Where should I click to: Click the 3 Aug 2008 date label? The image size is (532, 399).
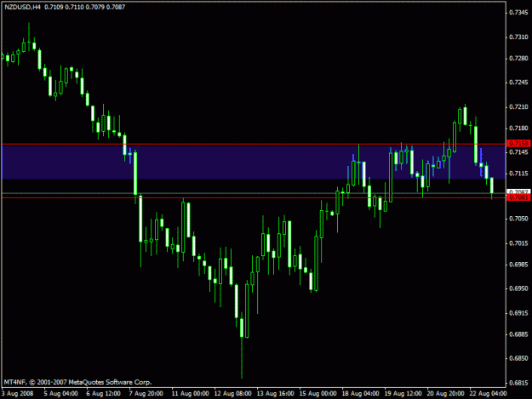[18, 393]
